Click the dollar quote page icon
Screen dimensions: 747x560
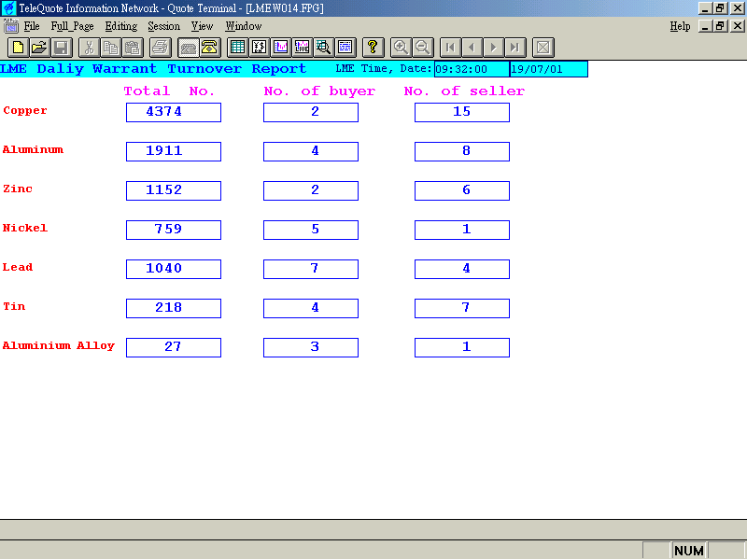pos(260,48)
